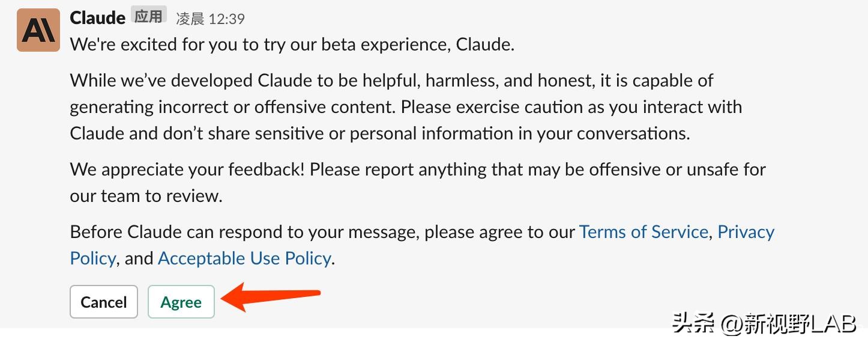Viewport: 868px width, 345px height.
Task: Click the 'our team to review' text line
Action: pos(146,196)
